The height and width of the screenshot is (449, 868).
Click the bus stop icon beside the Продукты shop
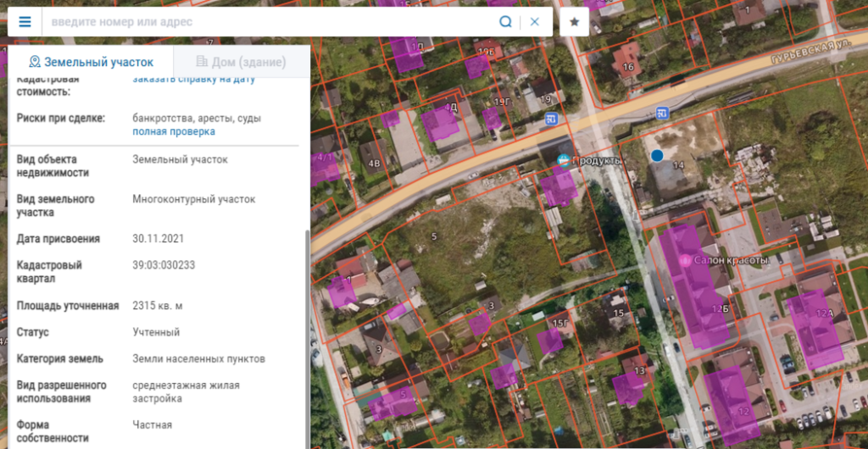tap(551, 119)
